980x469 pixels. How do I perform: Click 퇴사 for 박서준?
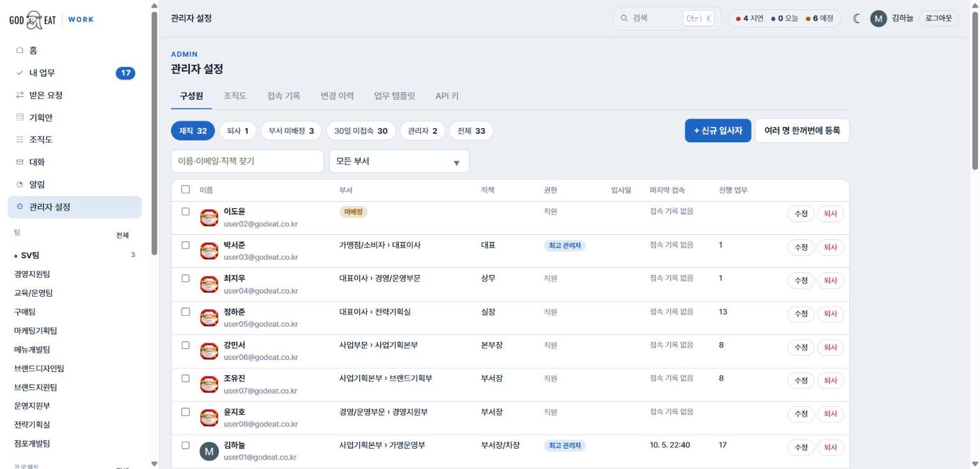(831, 248)
